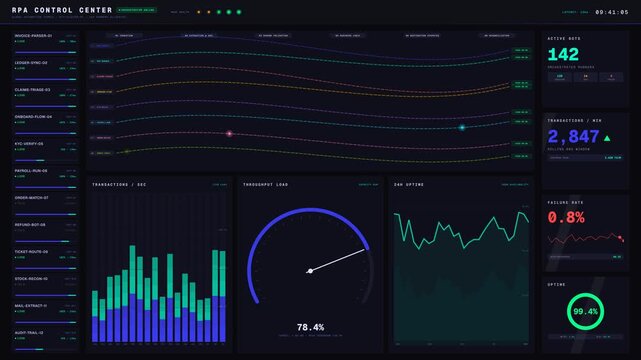Click the KYC-VERIFY-05 progress bar
The image size is (641, 360).
point(45,160)
